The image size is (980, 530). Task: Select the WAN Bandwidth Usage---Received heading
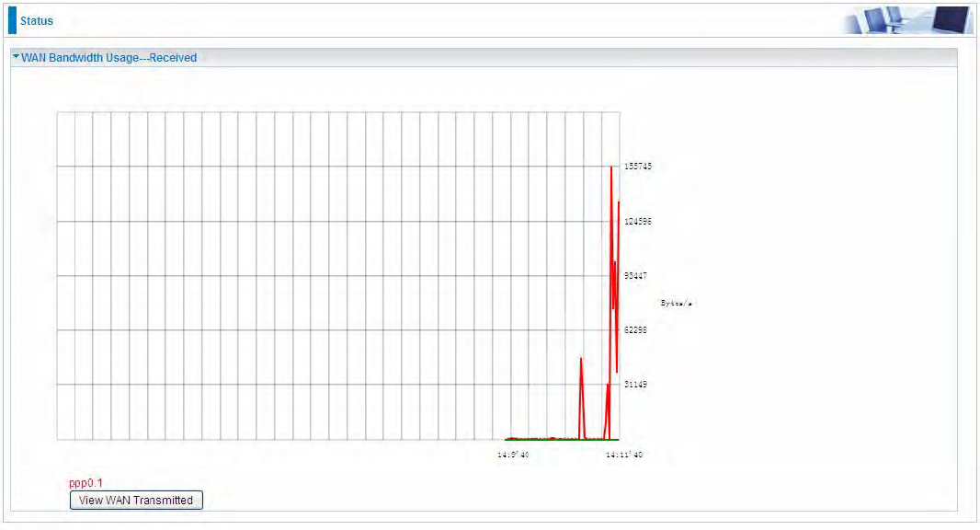108,58
